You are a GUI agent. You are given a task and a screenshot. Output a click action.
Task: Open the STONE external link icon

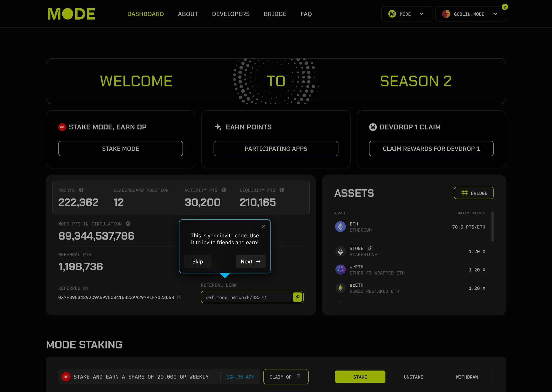(x=370, y=248)
